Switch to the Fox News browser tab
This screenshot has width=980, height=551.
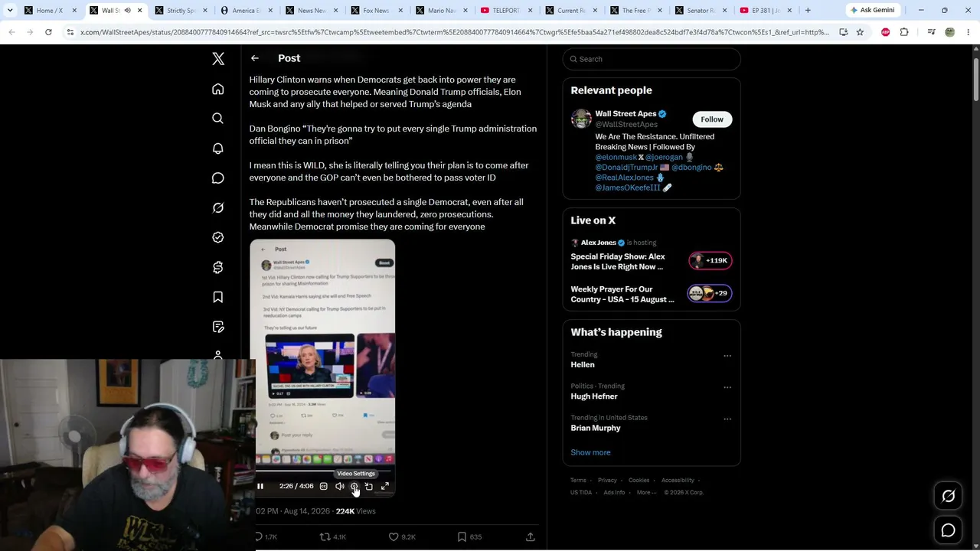376,11
